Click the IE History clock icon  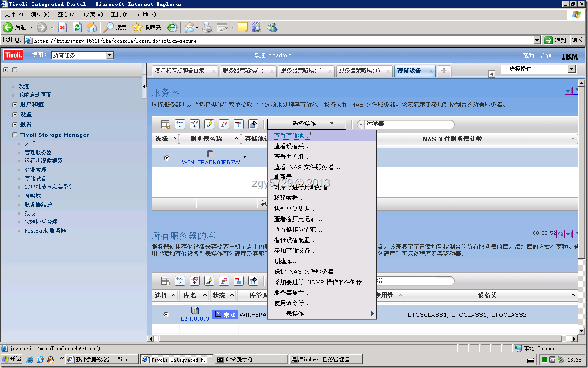pos(172,27)
